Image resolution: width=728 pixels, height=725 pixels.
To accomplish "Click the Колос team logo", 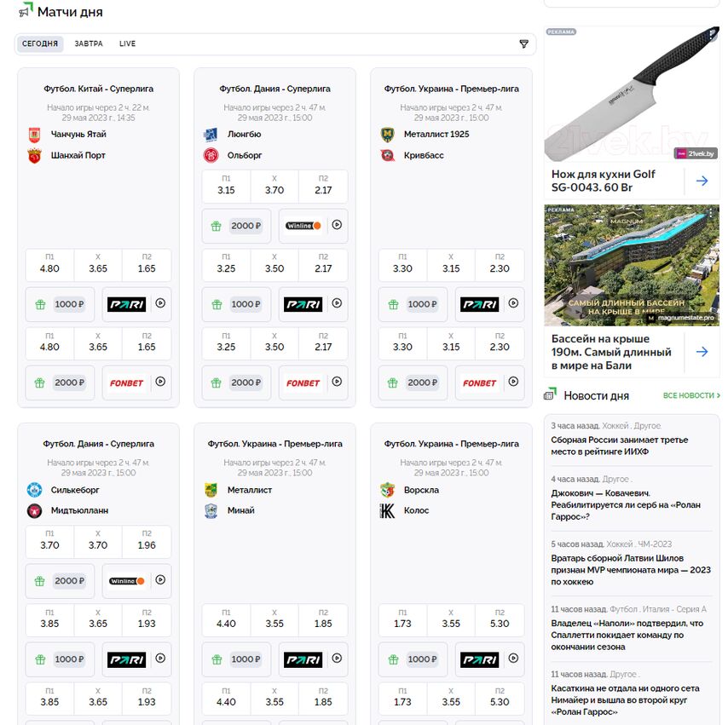I will point(387,510).
